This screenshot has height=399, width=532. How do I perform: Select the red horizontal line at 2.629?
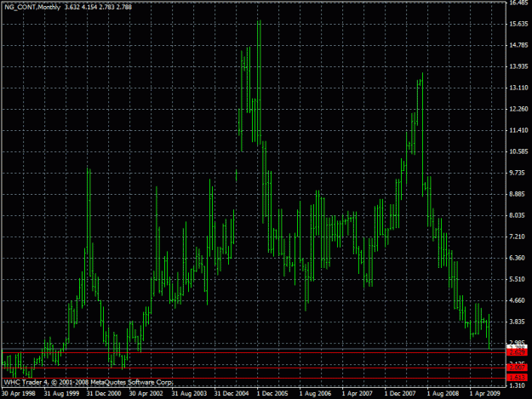(254, 352)
